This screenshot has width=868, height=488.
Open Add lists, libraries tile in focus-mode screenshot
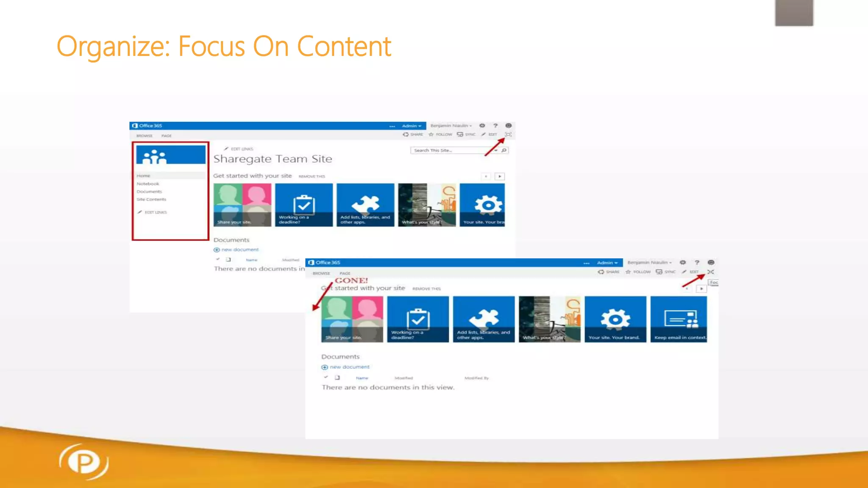coord(484,319)
